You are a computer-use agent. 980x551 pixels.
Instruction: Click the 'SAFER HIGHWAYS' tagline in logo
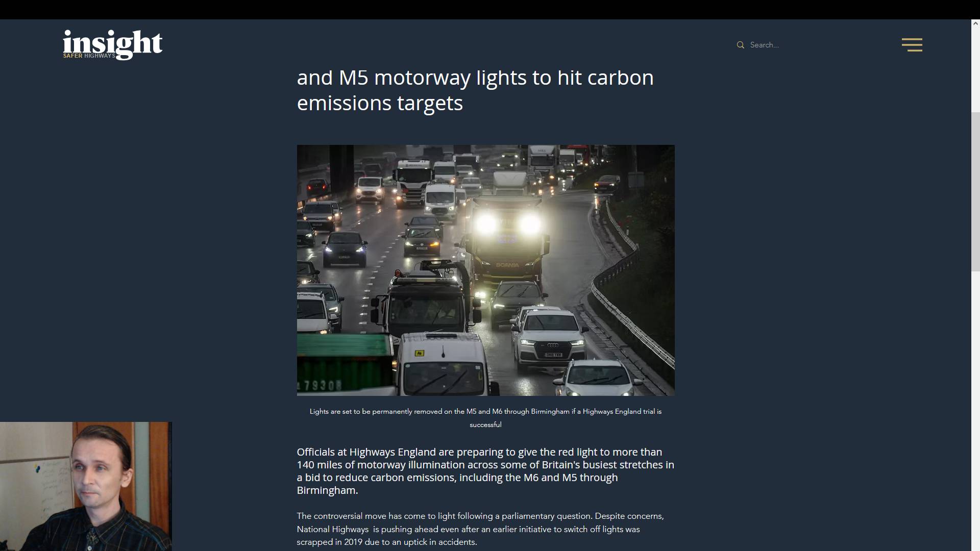pos(89,56)
